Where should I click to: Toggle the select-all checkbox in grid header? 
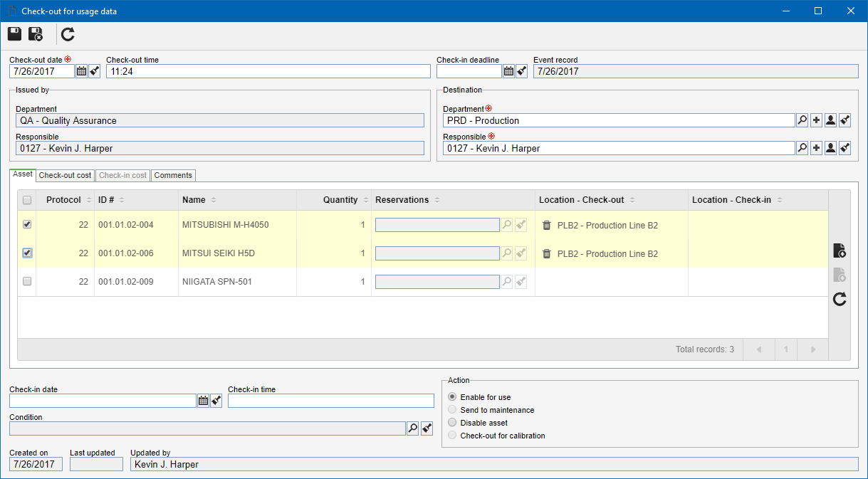pos(27,200)
